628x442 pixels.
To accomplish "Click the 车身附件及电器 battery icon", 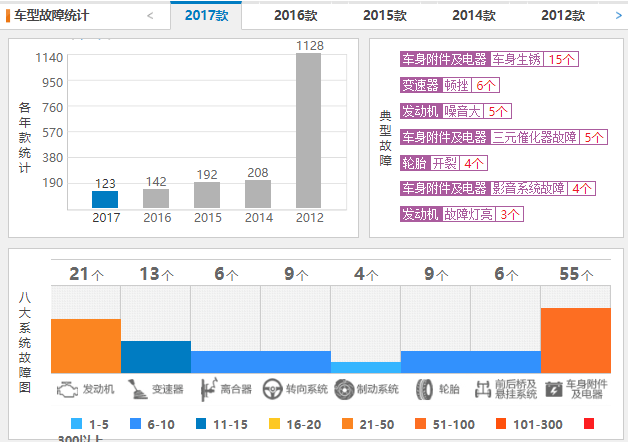I will (554, 389).
